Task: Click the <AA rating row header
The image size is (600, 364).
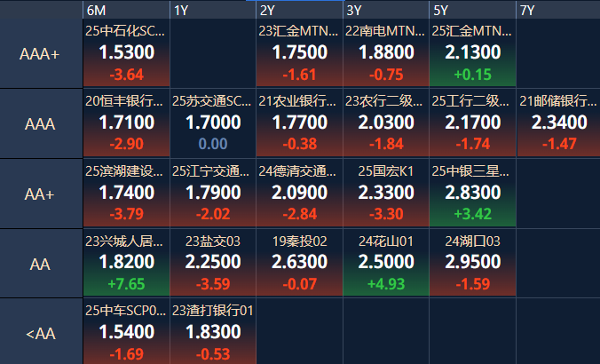Action: 40,334
